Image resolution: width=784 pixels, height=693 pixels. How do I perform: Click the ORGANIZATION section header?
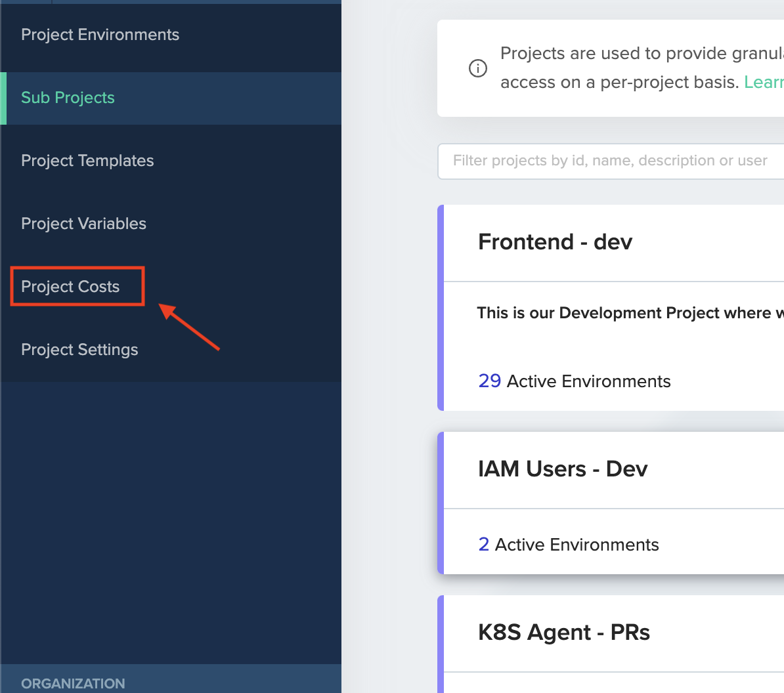point(73,683)
